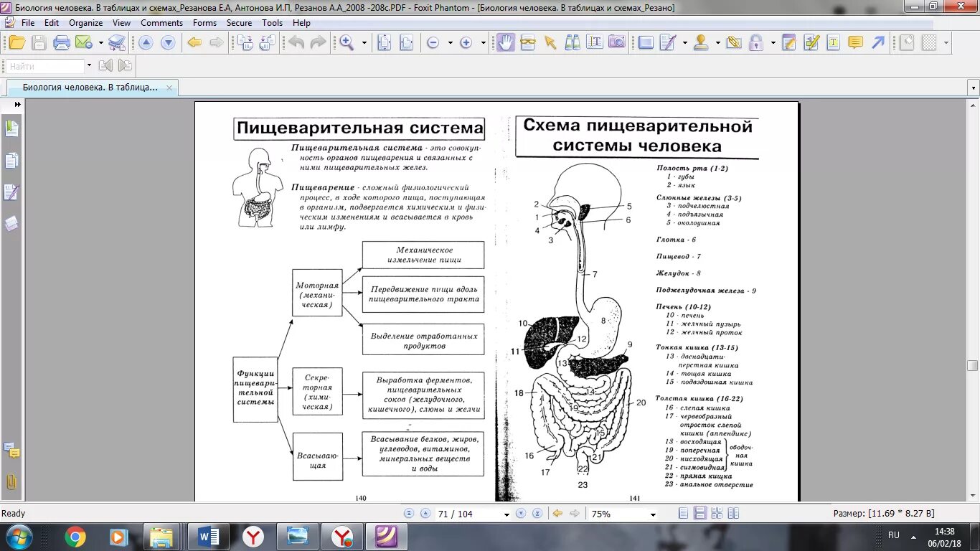Expand the sidebar with the double-arrow

pyautogui.click(x=18, y=104)
